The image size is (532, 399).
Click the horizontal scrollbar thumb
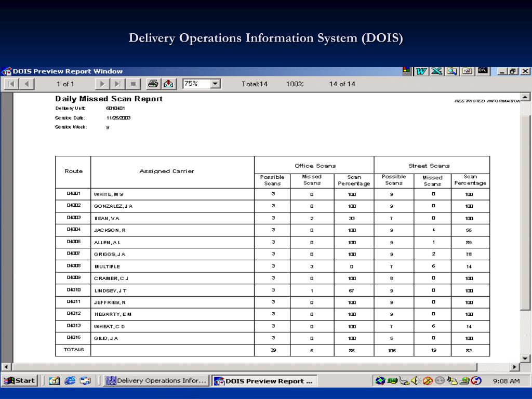coord(244,367)
